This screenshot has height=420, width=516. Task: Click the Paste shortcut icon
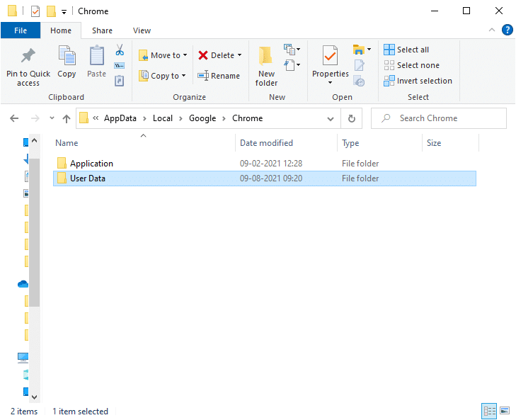coord(119,81)
